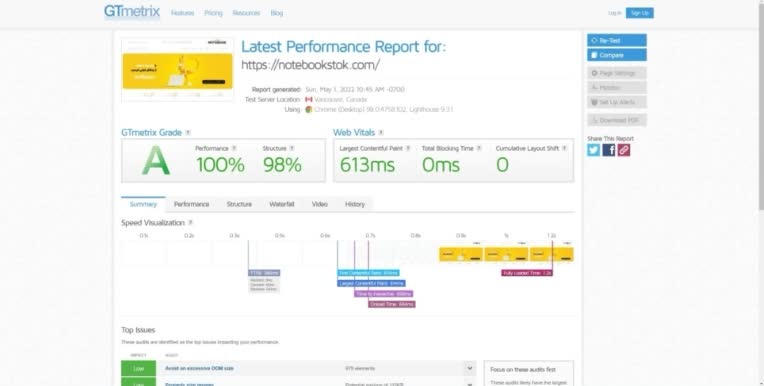This screenshot has height=386, width=764.
Task: Open help icon next to GTmetrix Grade
Action: coord(188,133)
